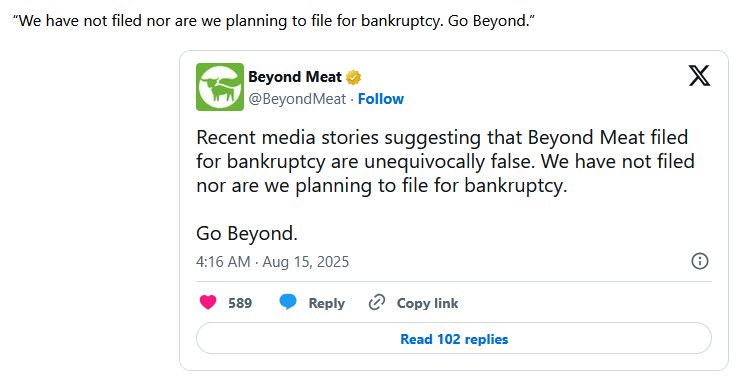This screenshot has height=379, width=745.
Task: Open the Beyond Meat display name link
Action: (x=295, y=76)
